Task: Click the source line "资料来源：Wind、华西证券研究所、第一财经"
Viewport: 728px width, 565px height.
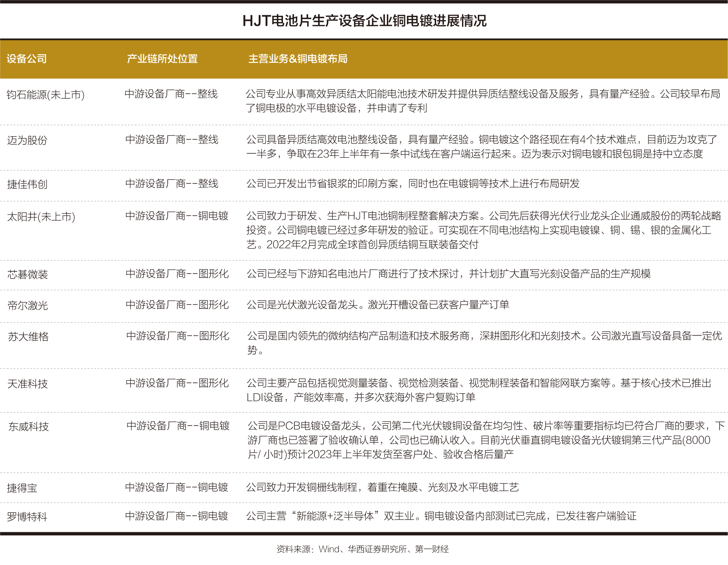Action: click(363, 549)
